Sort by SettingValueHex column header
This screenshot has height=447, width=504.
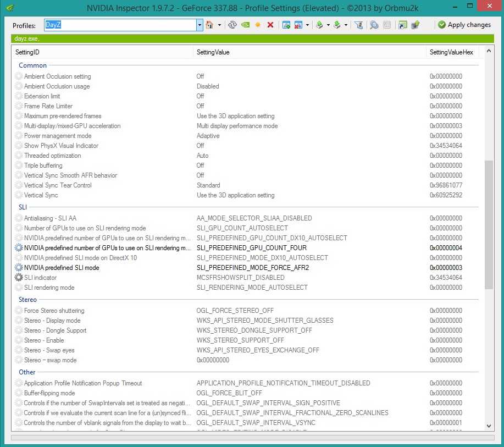(x=452, y=52)
